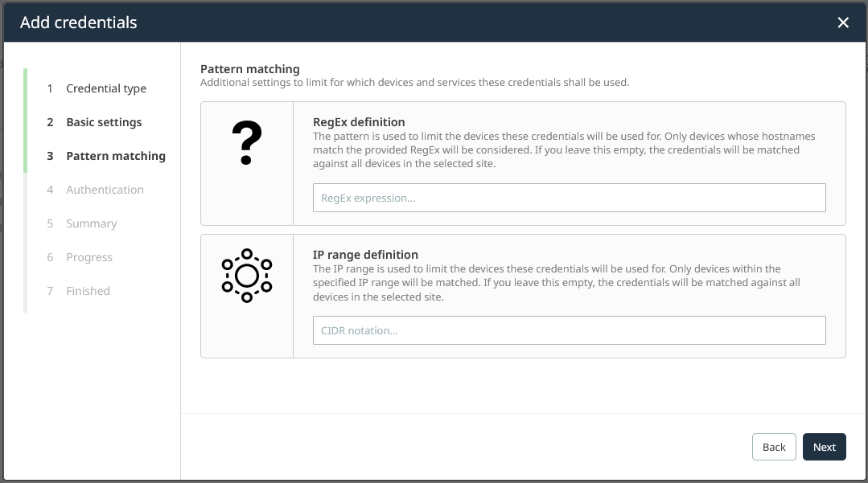Click the Add credentials title bar text
The width and height of the screenshot is (868, 483).
pos(79,23)
